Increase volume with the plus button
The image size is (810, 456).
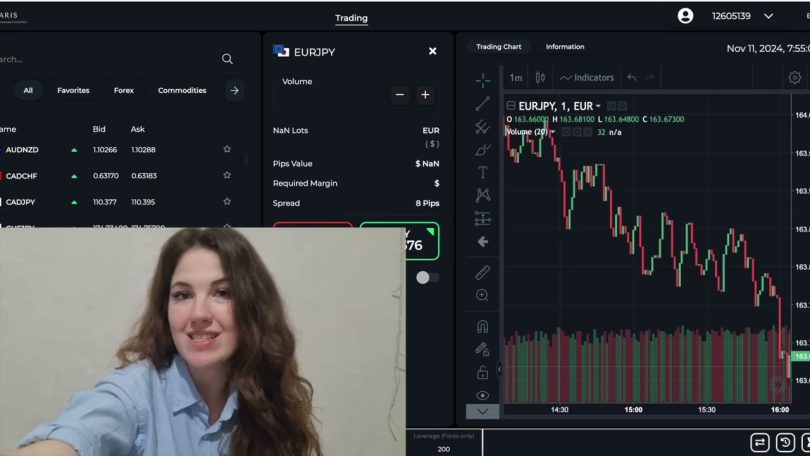(425, 95)
